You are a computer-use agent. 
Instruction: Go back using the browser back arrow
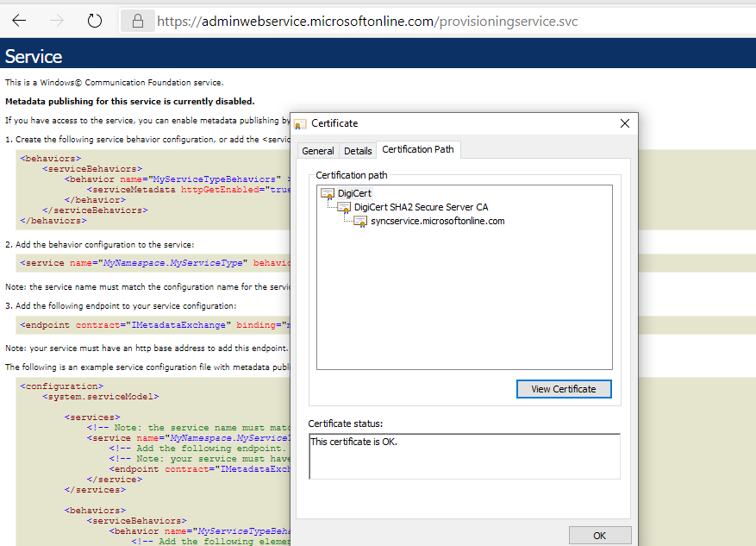[x=19, y=21]
